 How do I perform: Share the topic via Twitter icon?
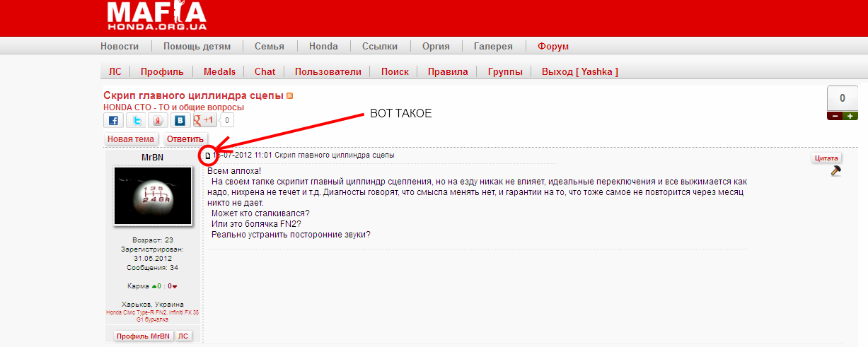pos(137,121)
